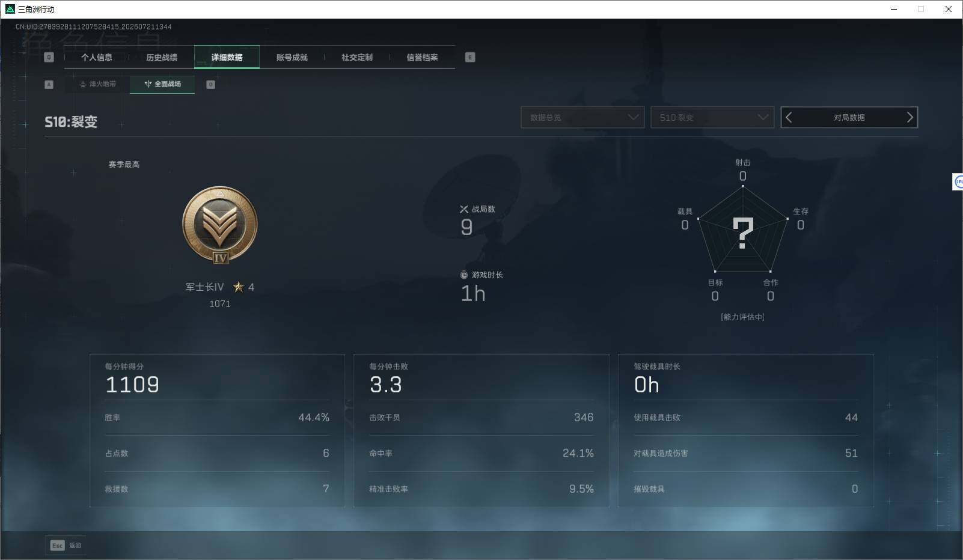Click the Esc 返回 button
The width and height of the screenshot is (963, 560).
[x=66, y=546]
